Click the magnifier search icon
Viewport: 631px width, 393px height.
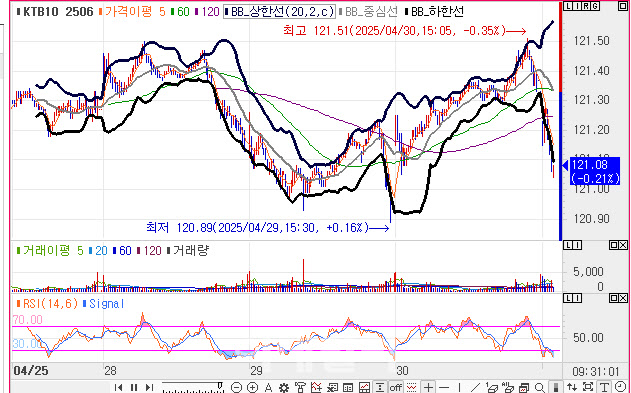pos(540,387)
